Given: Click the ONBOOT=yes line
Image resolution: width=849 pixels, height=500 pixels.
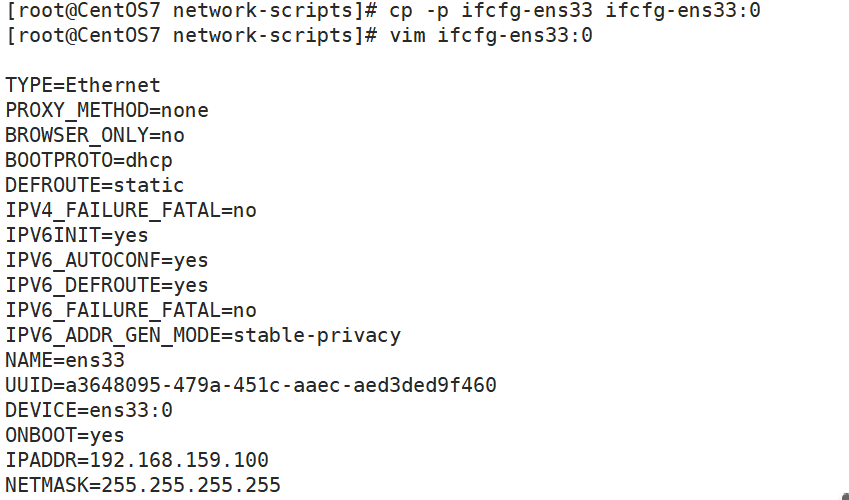Looking at the screenshot, I should click(65, 436).
